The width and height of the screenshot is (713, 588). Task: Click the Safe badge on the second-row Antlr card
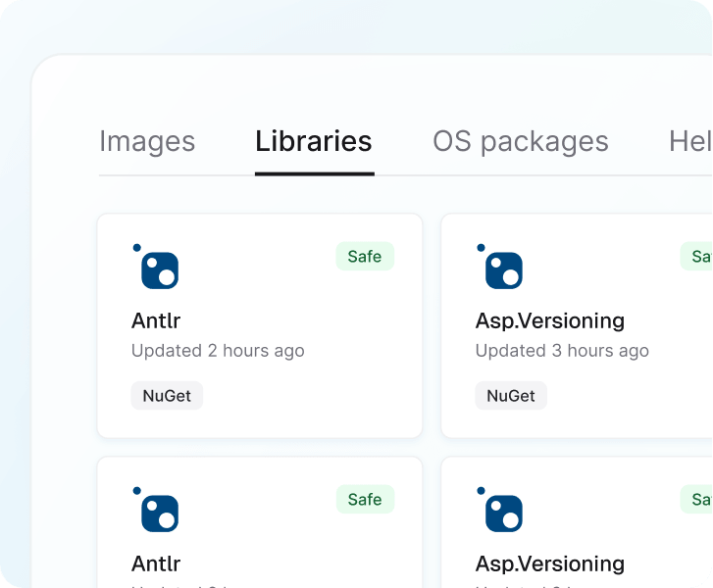(365, 500)
